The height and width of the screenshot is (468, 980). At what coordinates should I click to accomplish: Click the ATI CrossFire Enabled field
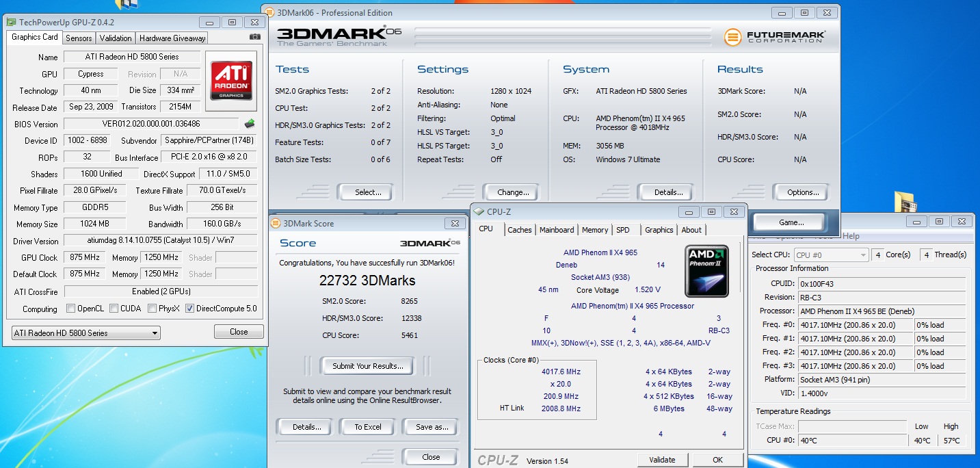(161, 291)
